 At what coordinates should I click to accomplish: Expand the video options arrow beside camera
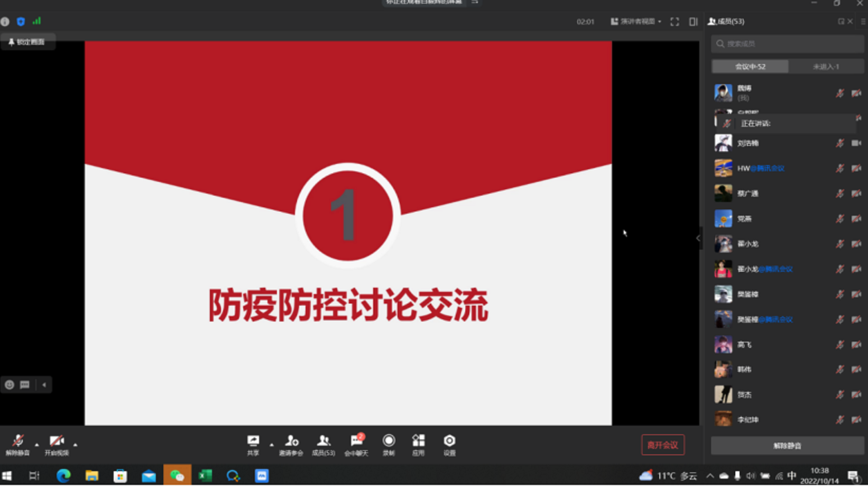76,445
